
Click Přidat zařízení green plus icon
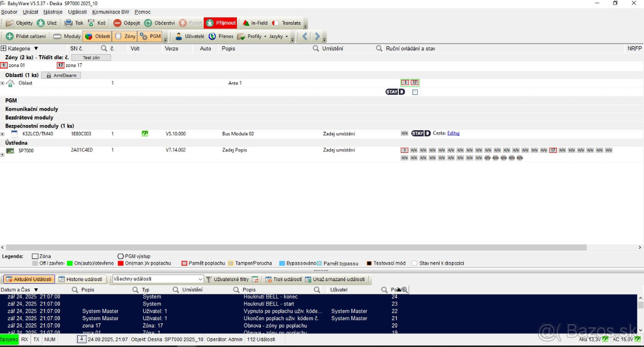pos(10,36)
